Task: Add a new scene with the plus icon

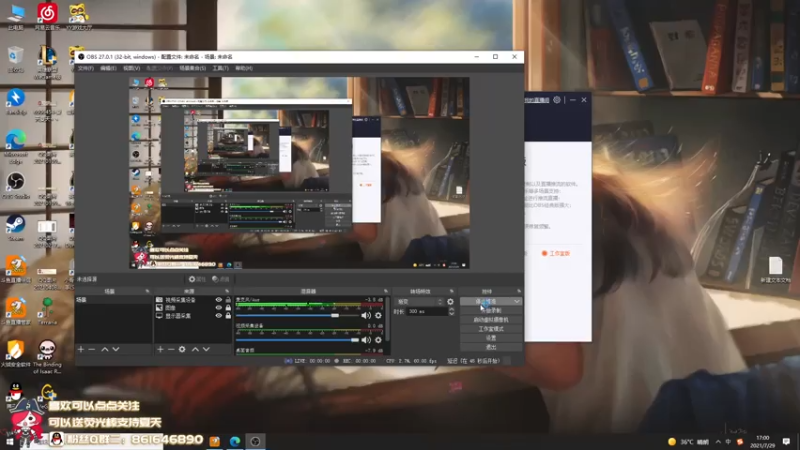Action: tap(81, 349)
